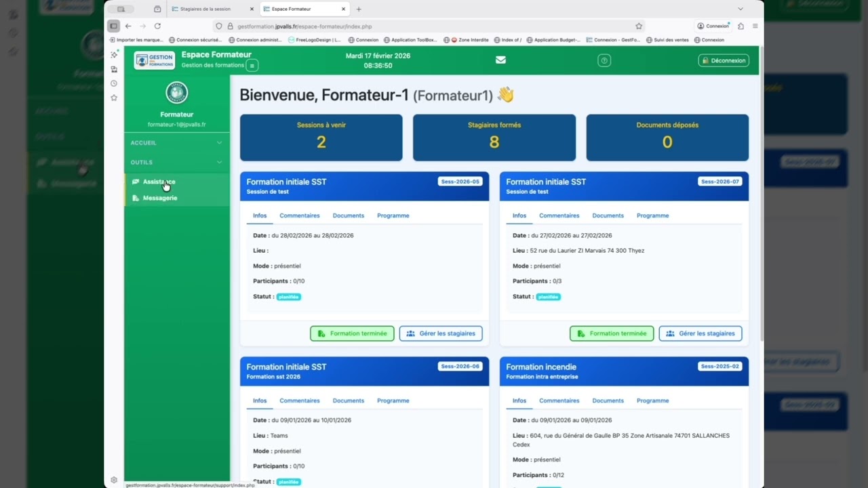Open the browser extensions icon
The image size is (868, 488).
pyautogui.click(x=741, y=26)
